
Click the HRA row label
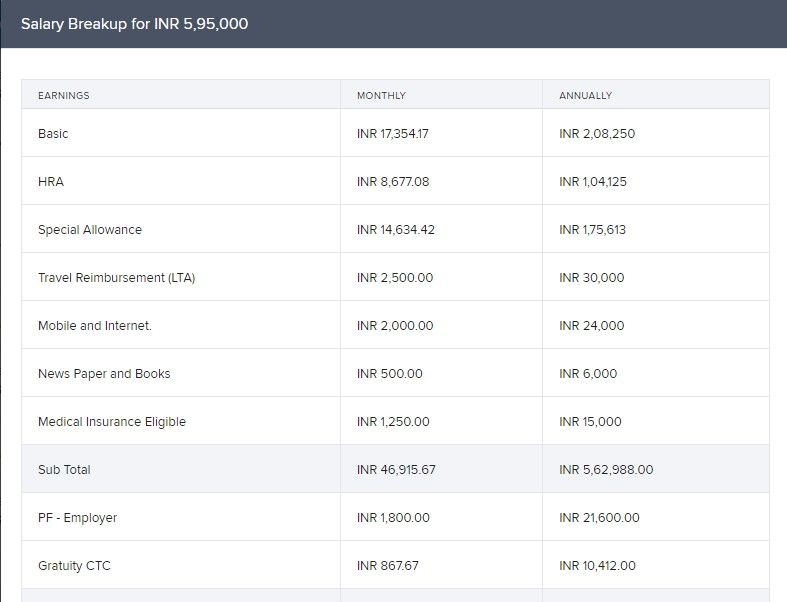click(51, 182)
